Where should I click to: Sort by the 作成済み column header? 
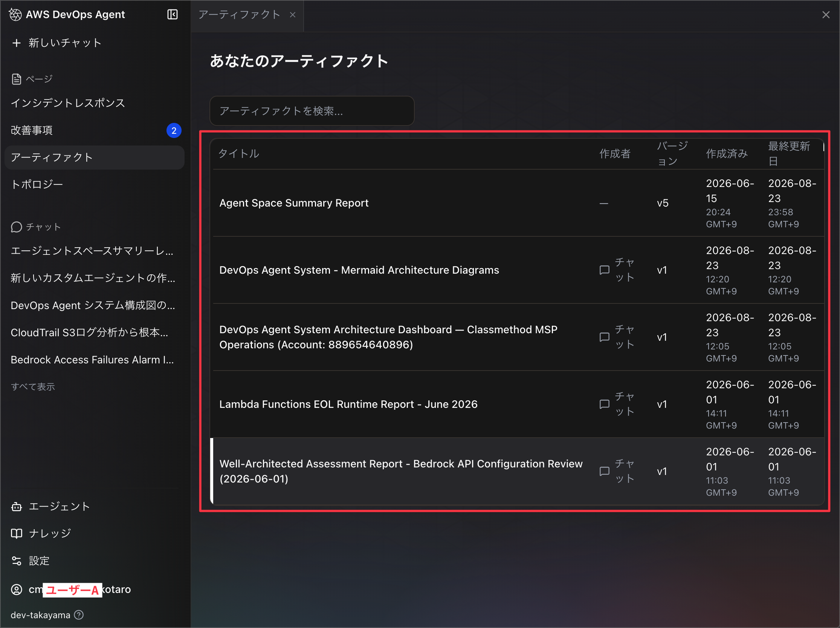[727, 153]
